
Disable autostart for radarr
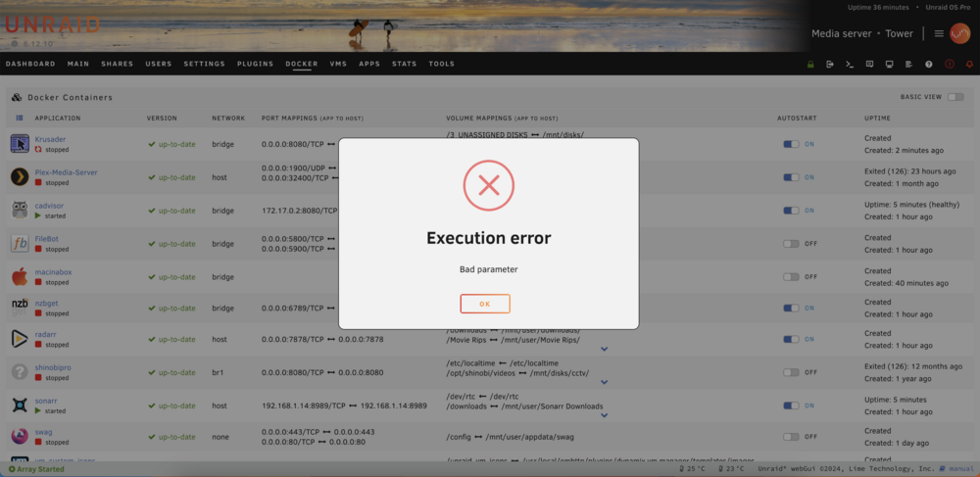click(x=791, y=339)
